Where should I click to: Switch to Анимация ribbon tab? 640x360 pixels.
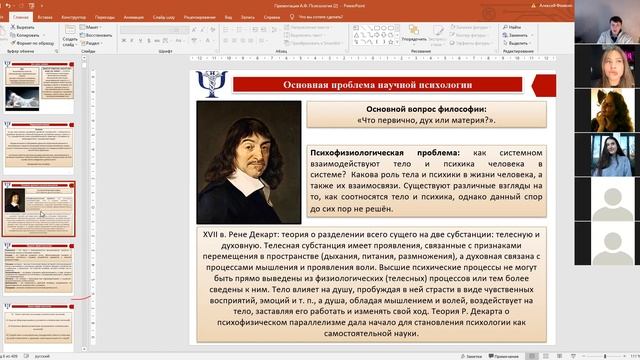pyautogui.click(x=133, y=17)
